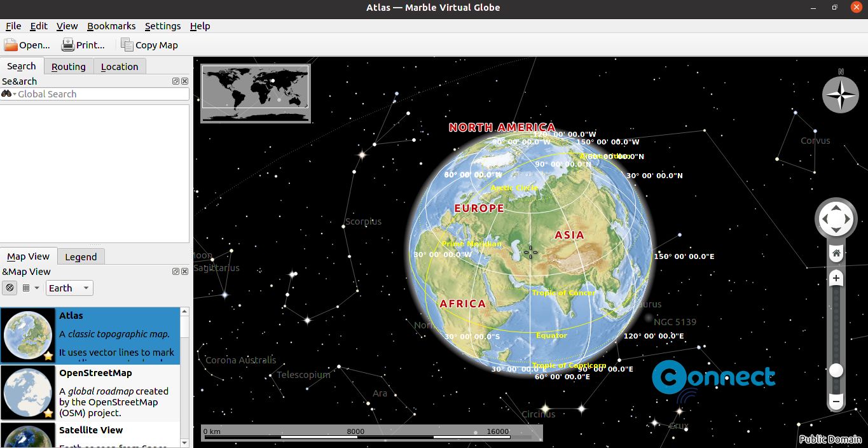Switch to the Map View tab
This screenshot has width=868, height=448.
point(28,256)
